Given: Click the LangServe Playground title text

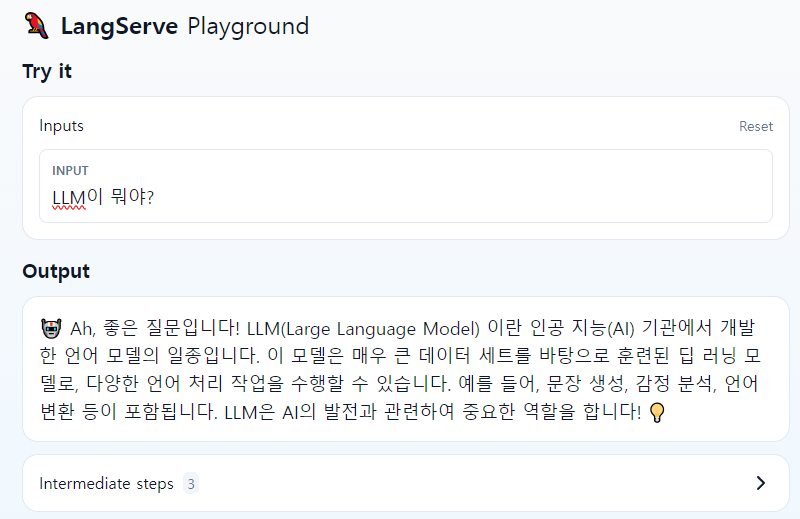Looking at the screenshot, I should point(185,26).
